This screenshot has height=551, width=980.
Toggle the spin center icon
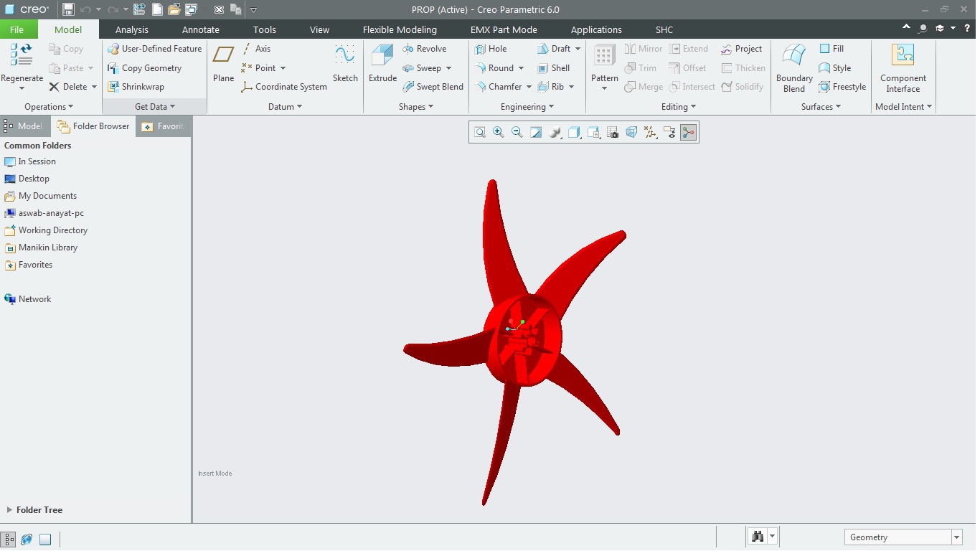coord(689,132)
